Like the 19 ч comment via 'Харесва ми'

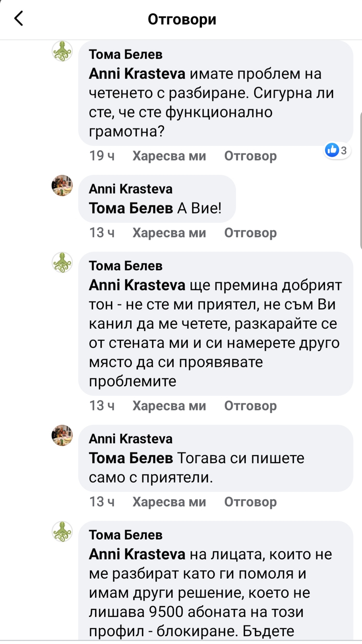point(169,156)
